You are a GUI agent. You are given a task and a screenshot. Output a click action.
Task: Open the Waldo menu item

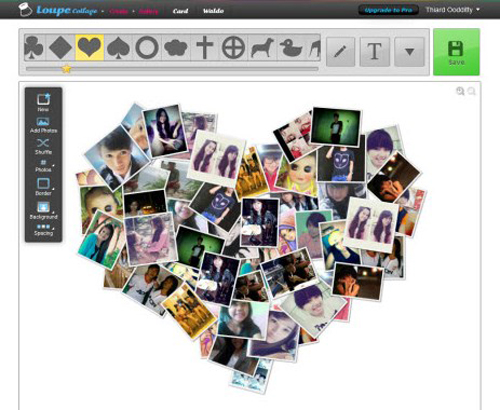(213, 11)
